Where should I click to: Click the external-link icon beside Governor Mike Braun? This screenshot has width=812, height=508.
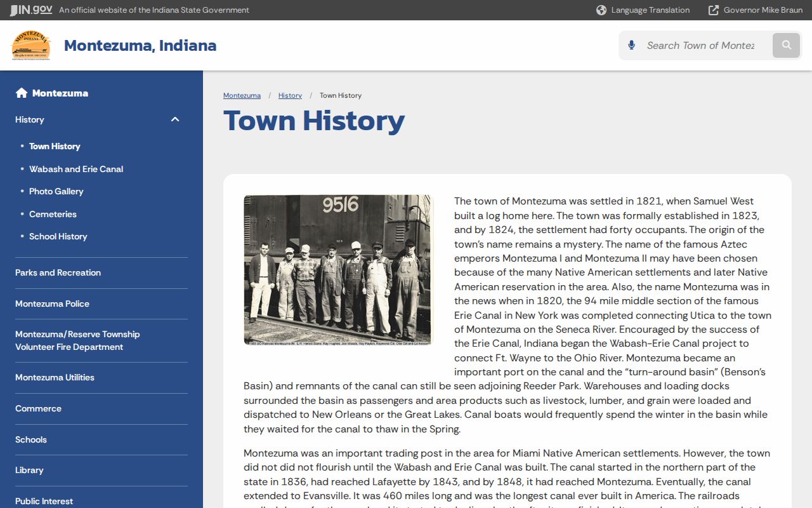pos(714,10)
